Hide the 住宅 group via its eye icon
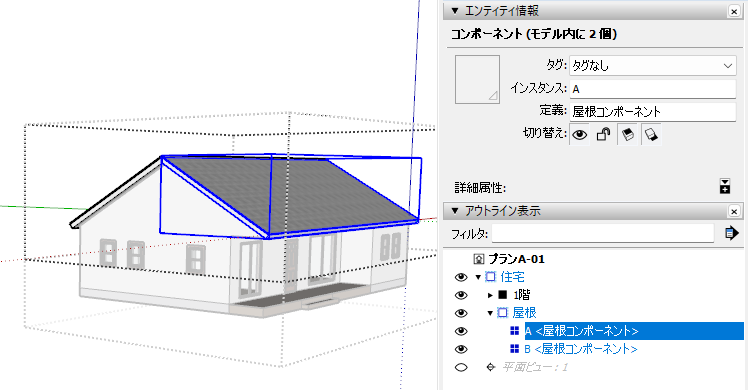The image size is (748, 390). [461, 277]
